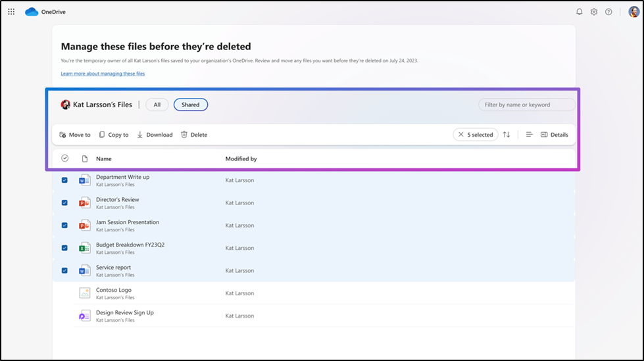The height and width of the screenshot is (361, 644).
Task: Toggle the select all files circle
Action: point(64,158)
